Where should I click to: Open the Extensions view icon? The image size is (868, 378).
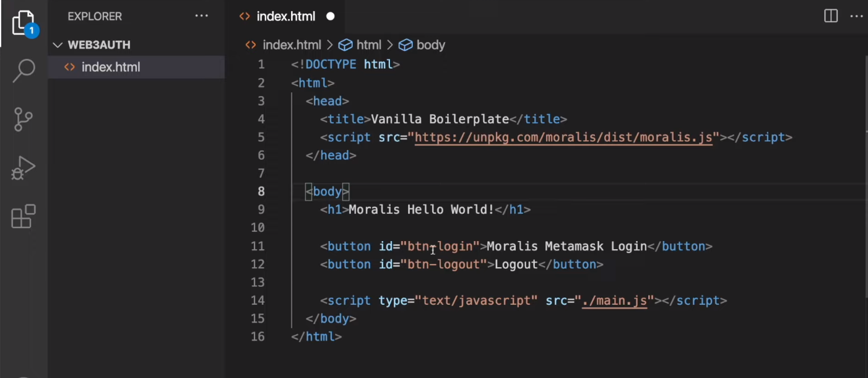(24, 216)
